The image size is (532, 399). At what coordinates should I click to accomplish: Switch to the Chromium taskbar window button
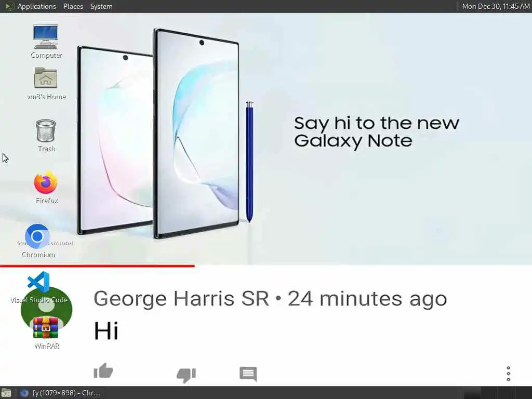click(60, 393)
